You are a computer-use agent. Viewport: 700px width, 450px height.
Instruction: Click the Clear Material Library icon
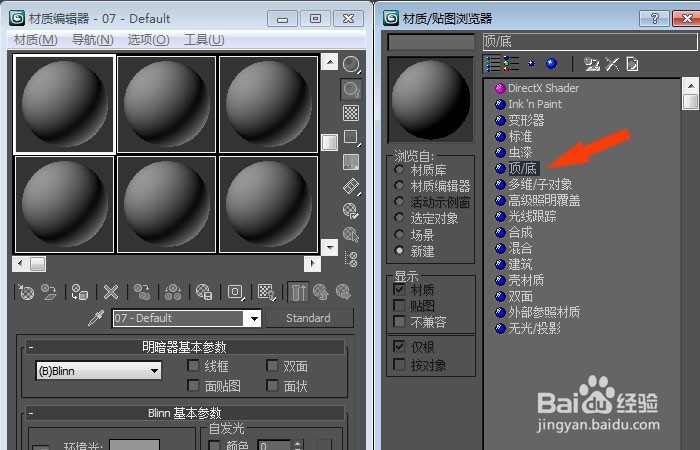[632, 64]
